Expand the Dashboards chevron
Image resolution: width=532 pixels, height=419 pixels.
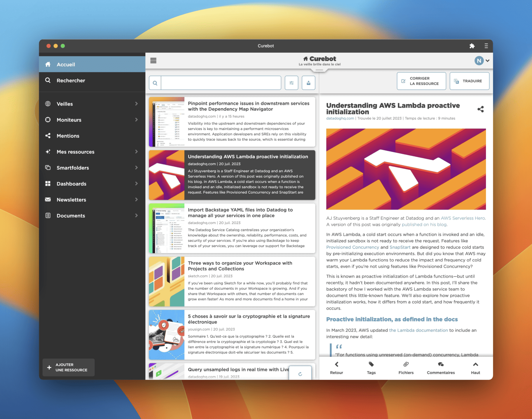[x=136, y=184]
